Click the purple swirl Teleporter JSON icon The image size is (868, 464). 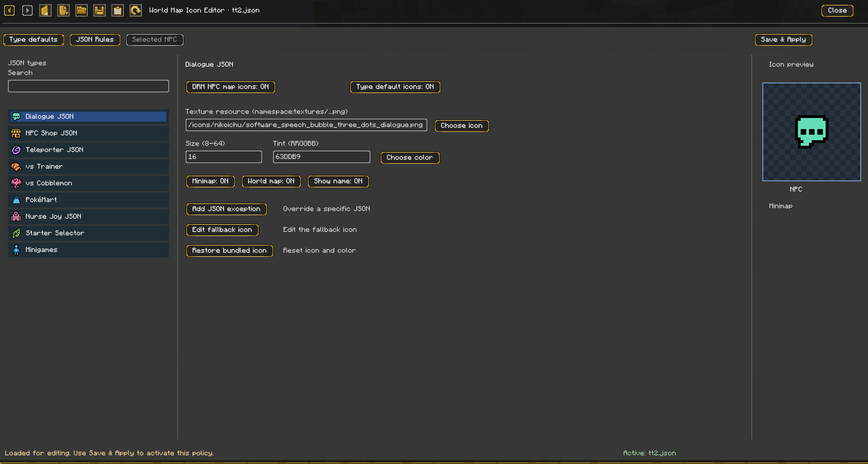(16, 150)
